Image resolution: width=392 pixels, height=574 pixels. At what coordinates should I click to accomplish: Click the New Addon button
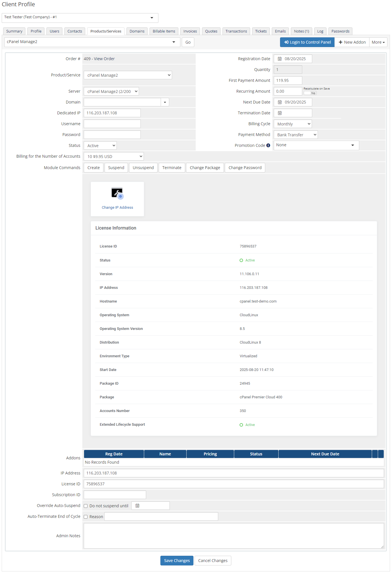tap(352, 42)
